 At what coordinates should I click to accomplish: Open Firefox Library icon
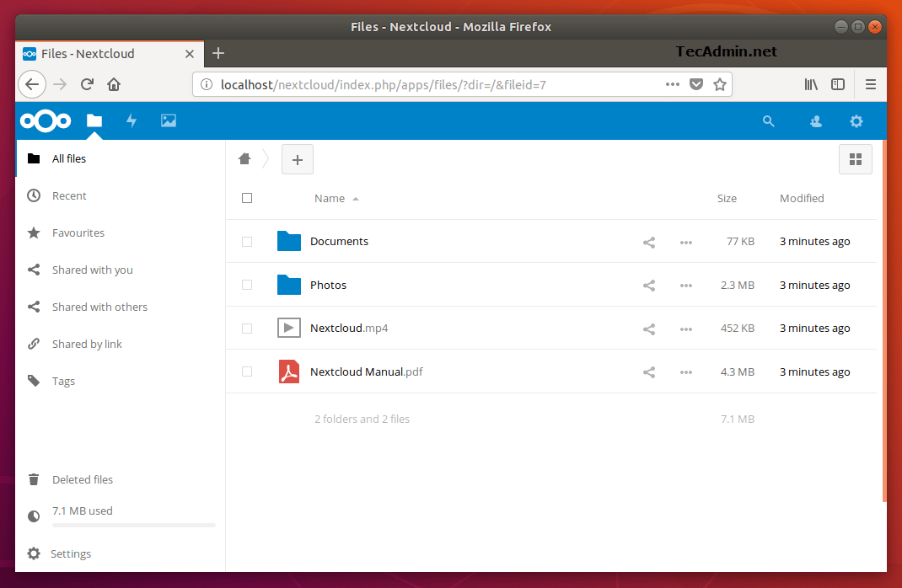click(x=811, y=84)
